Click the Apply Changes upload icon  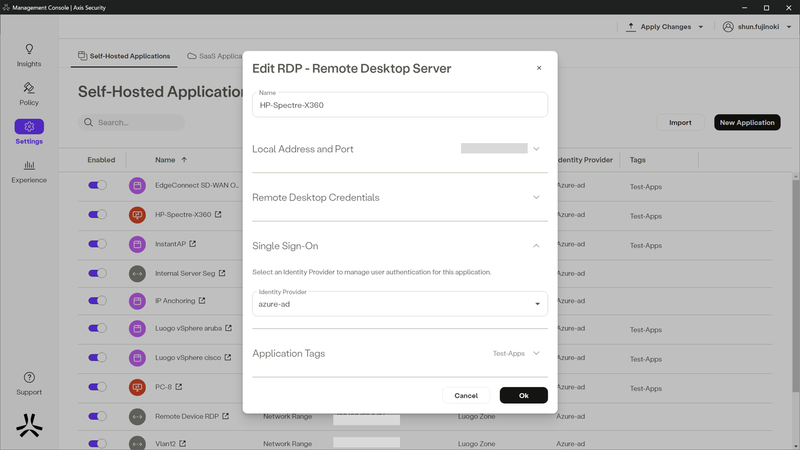click(x=631, y=27)
